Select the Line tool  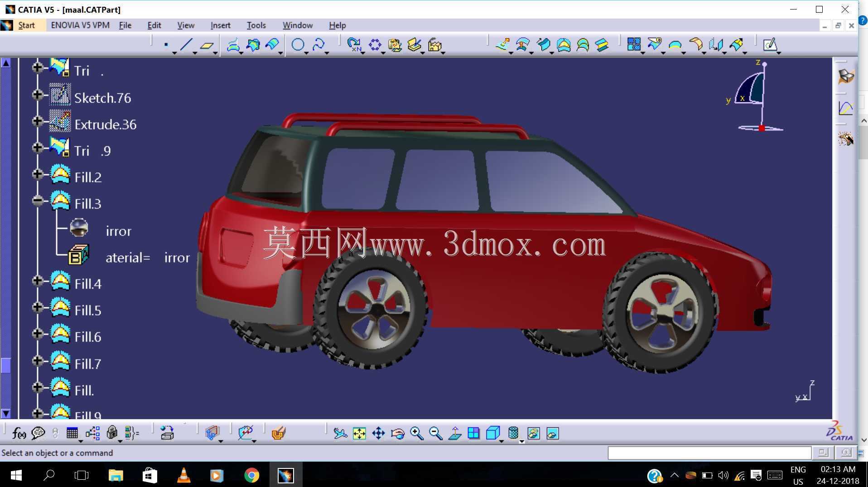(186, 45)
